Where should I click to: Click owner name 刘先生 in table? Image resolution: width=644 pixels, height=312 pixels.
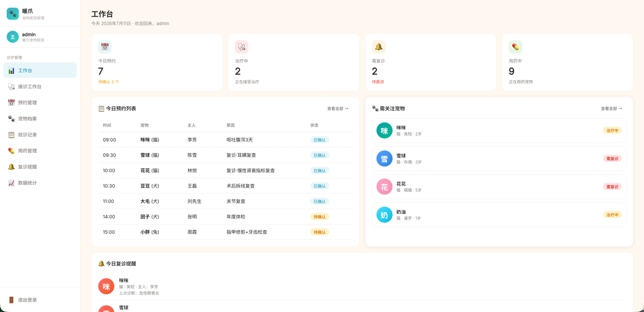click(194, 201)
